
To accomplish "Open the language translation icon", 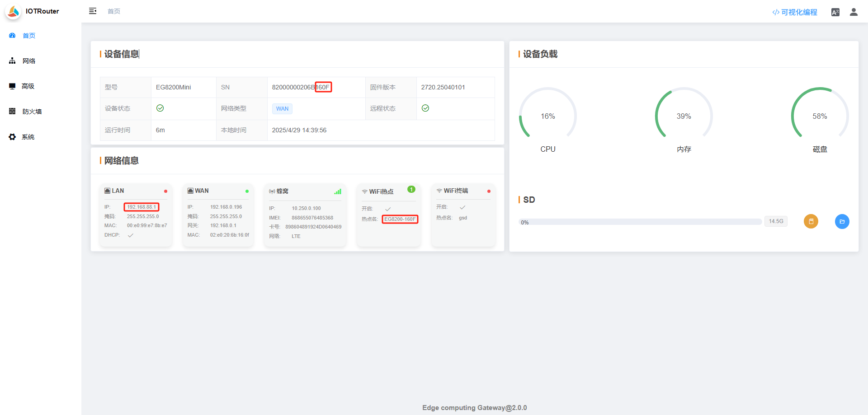I will [835, 12].
